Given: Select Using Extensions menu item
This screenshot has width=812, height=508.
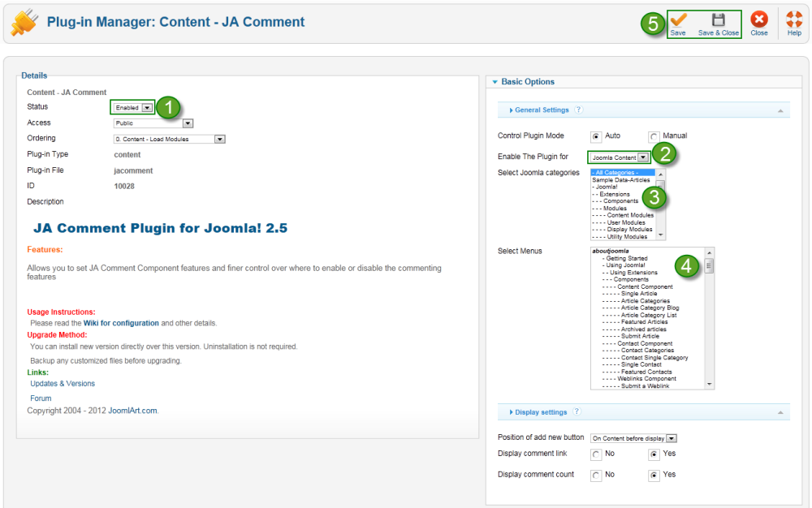Looking at the screenshot, I should [x=630, y=272].
